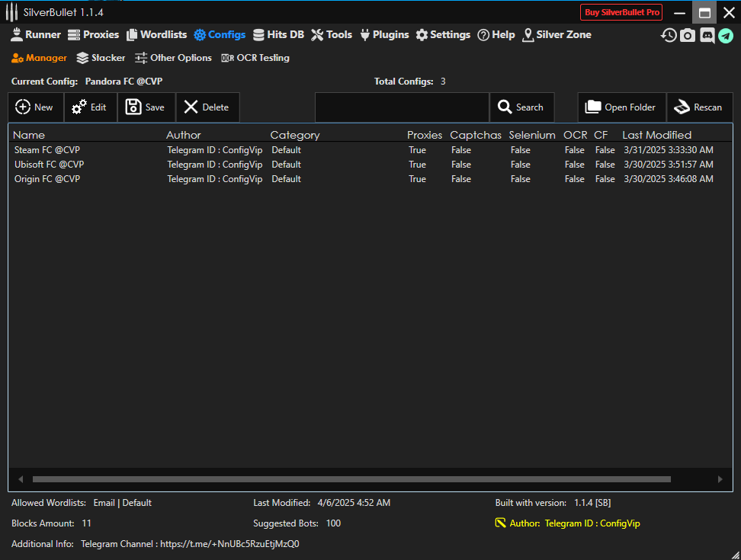Sort by Selenium column header
The width and height of the screenshot is (741, 560).
click(x=532, y=135)
